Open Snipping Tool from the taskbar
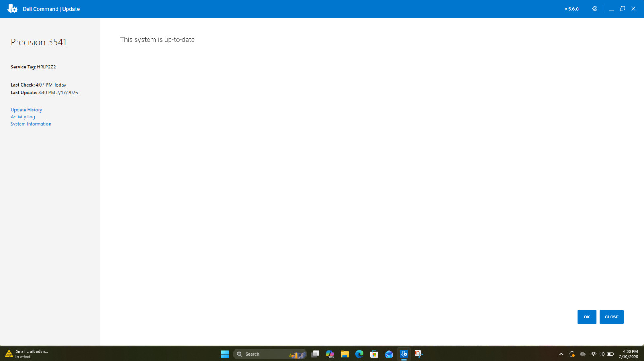Viewport: 644px width, 361px height. [419, 354]
